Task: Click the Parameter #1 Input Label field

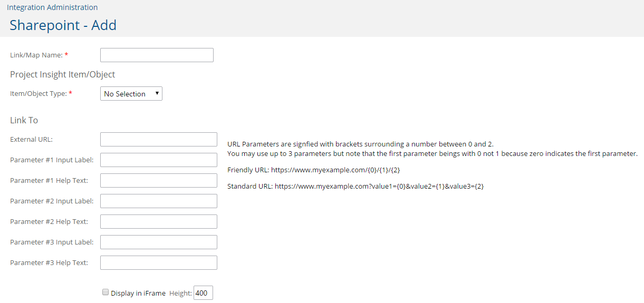Action: (x=159, y=160)
